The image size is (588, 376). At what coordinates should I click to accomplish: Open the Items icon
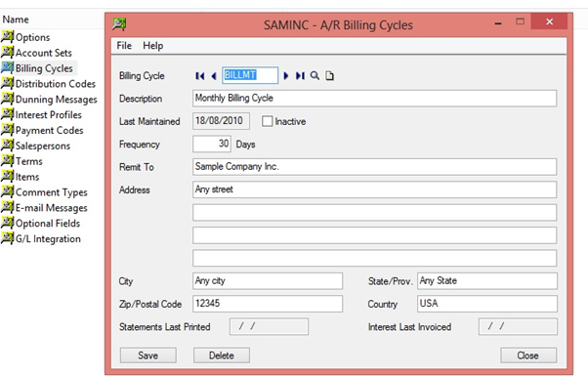[7, 176]
